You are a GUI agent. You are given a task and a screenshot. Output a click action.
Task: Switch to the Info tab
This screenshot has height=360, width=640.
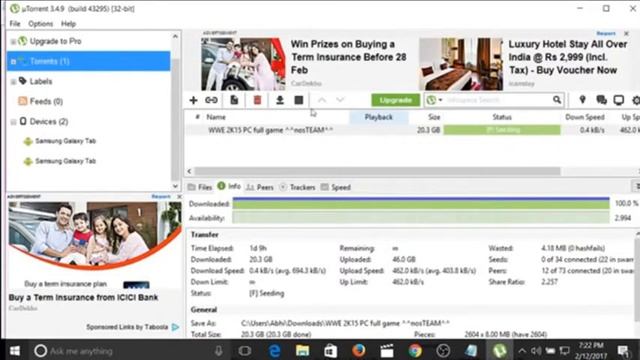click(x=229, y=186)
